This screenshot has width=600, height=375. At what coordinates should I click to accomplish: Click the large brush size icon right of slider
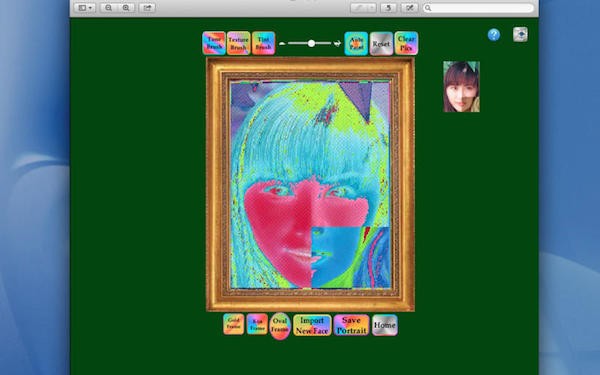(337, 44)
